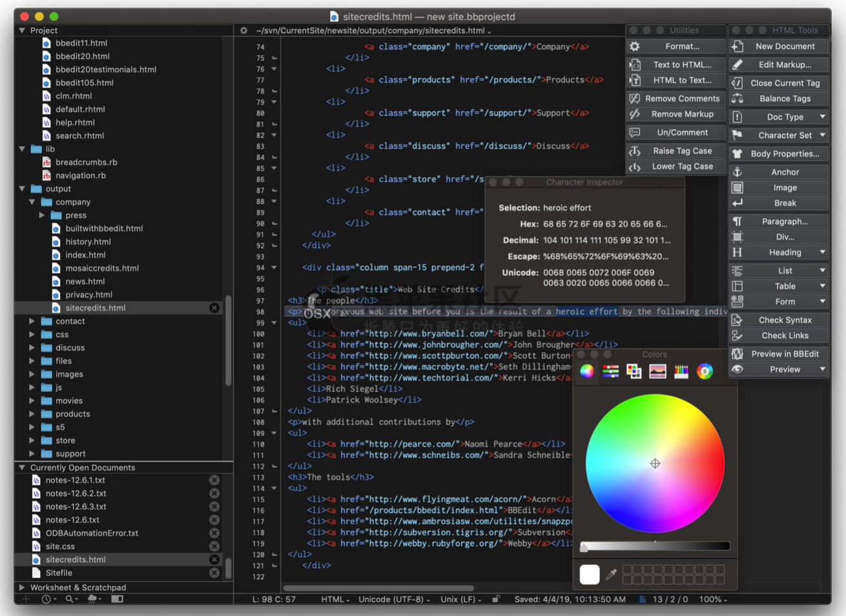The width and height of the screenshot is (846, 616).
Task: Click the New Document icon in HTML Tools
Action: coord(737,46)
